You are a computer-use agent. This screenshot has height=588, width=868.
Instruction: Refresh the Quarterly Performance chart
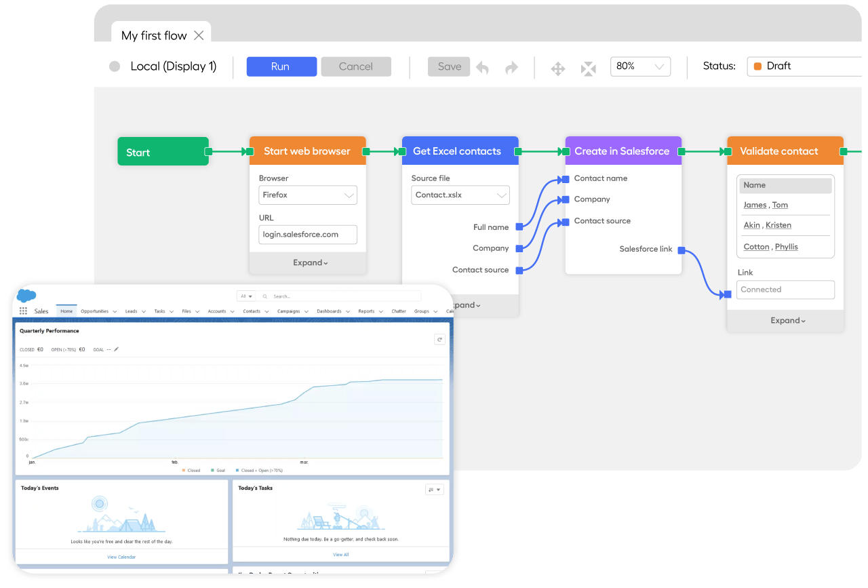pyautogui.click(x=439, y=339)
